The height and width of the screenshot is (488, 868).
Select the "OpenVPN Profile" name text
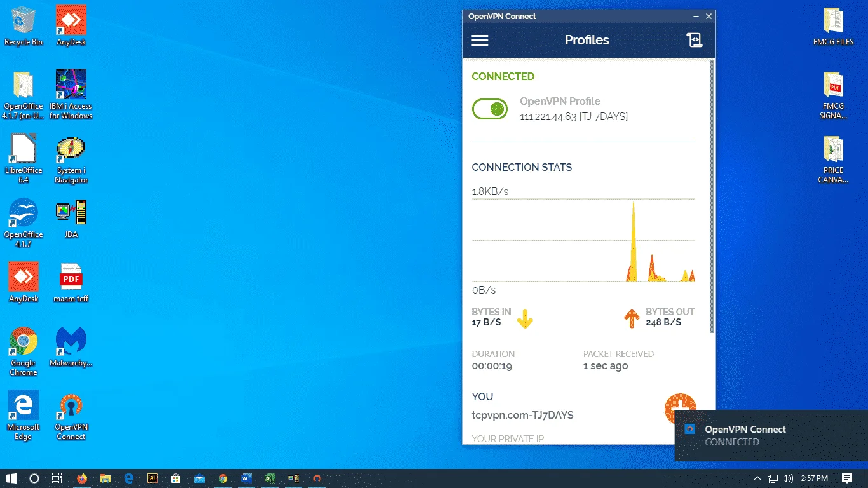tap(560, 101)
